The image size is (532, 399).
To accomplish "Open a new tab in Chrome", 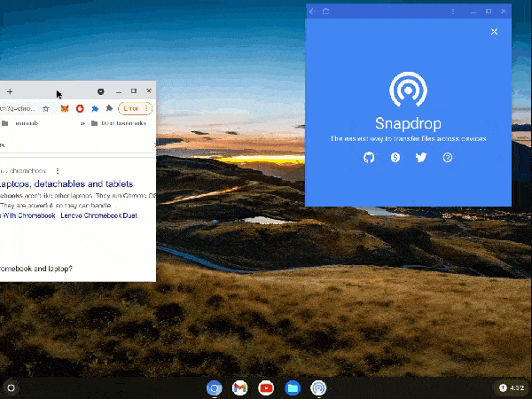I will pos(10,91).
